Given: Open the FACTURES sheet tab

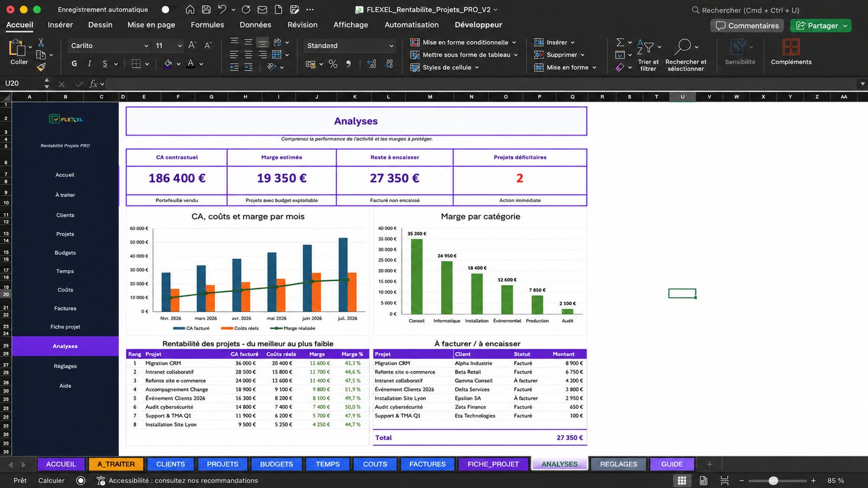Looking at the screenshot, I should coord(427,464).
